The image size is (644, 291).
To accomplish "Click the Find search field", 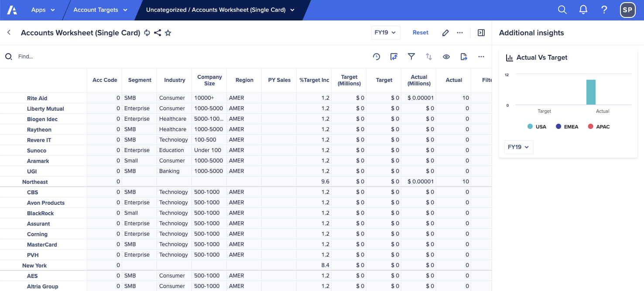I will click(44, 56).
